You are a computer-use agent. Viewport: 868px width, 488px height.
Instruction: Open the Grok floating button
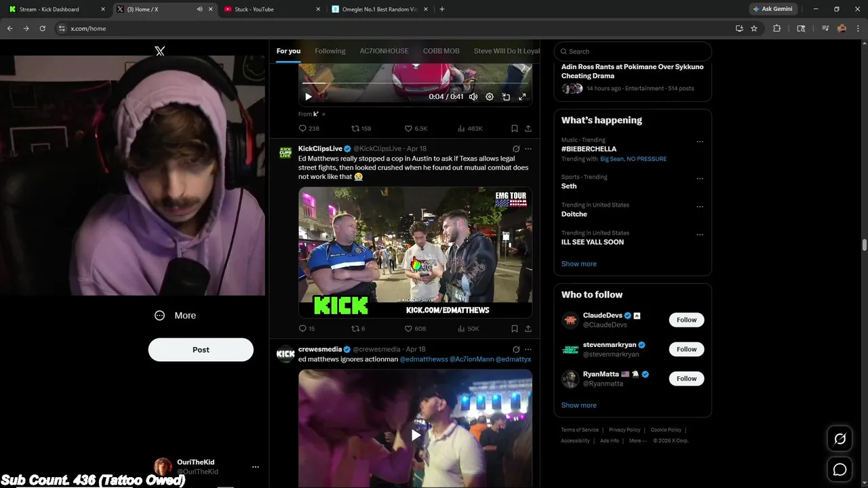[840, 439]
